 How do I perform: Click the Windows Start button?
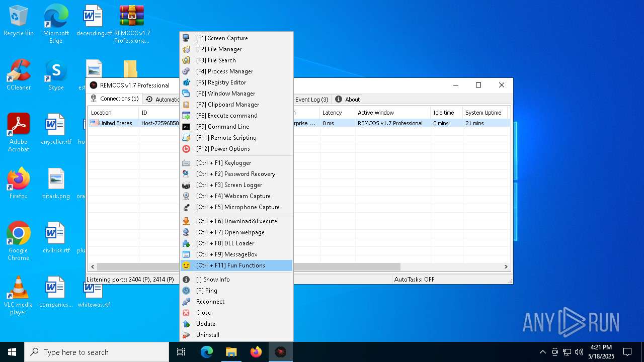pos(12,352)
